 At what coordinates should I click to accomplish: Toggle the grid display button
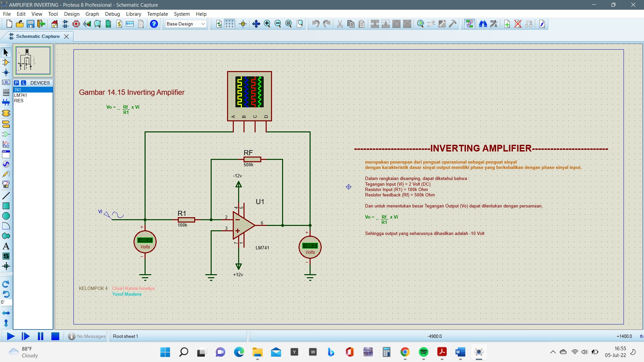point(229,24)
